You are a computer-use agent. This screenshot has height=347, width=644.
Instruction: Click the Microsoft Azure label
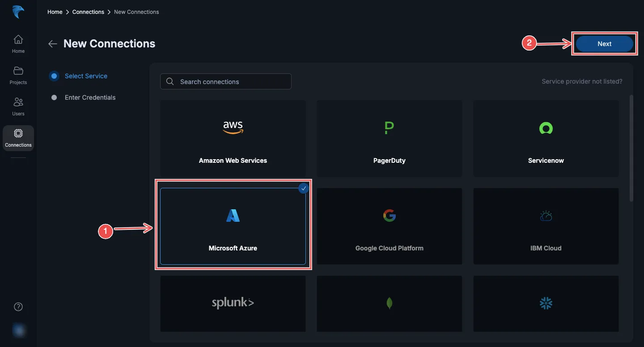click(233, 248)
